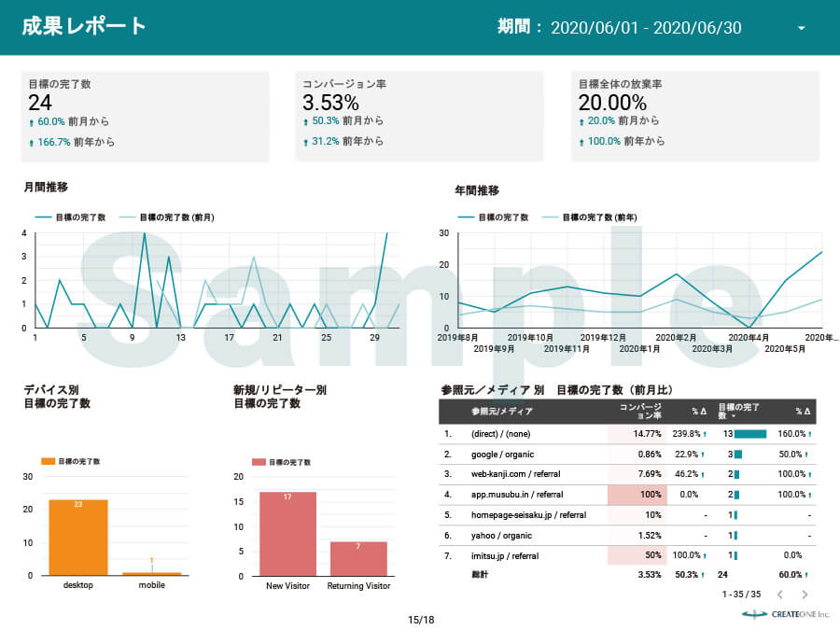This screenshot has height=630, width=840.
Task: Click the 参照元/メディア column header
Action: tap(502, 412)
